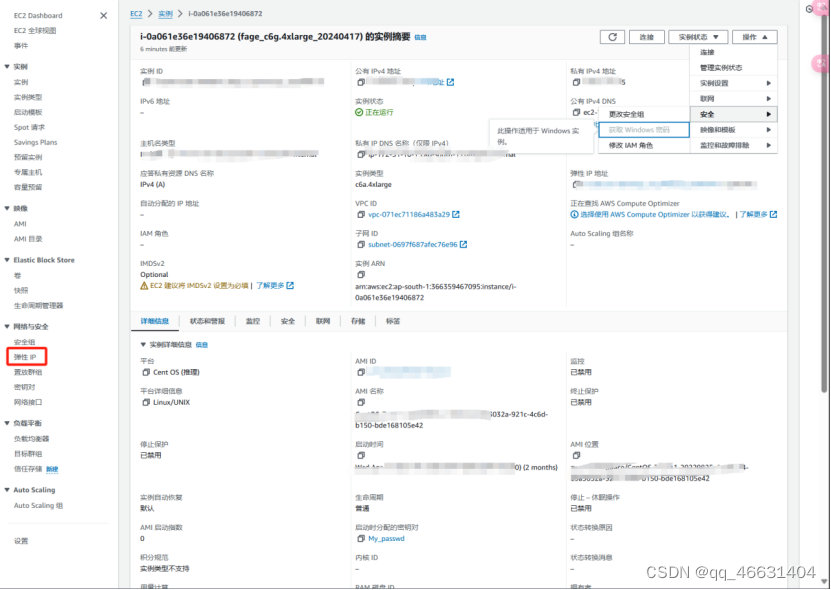Click the 连接 button in header

(647, 37)
